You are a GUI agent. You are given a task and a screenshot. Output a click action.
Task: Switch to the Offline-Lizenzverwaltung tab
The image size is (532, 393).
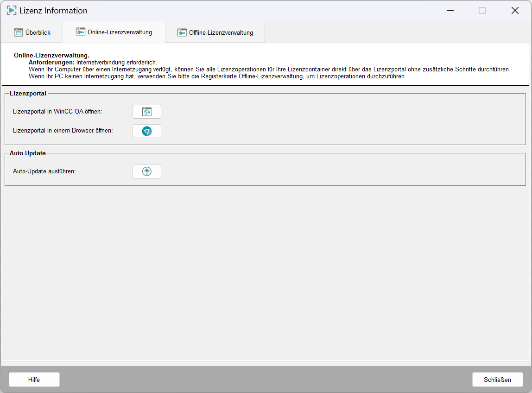(215, 32)
